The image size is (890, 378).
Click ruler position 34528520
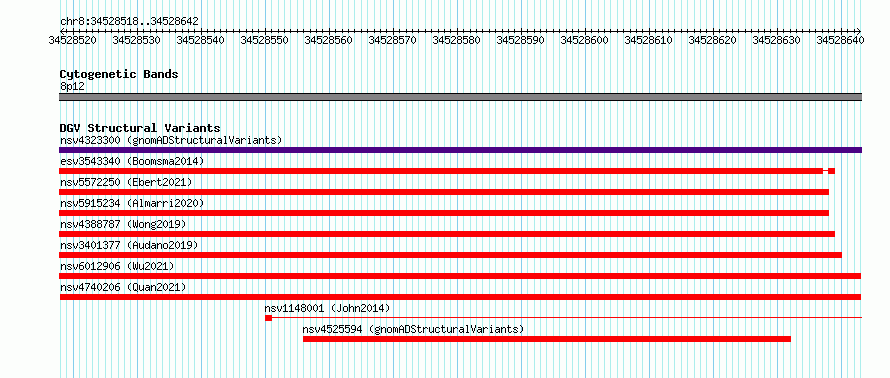(x=73, y=40)
